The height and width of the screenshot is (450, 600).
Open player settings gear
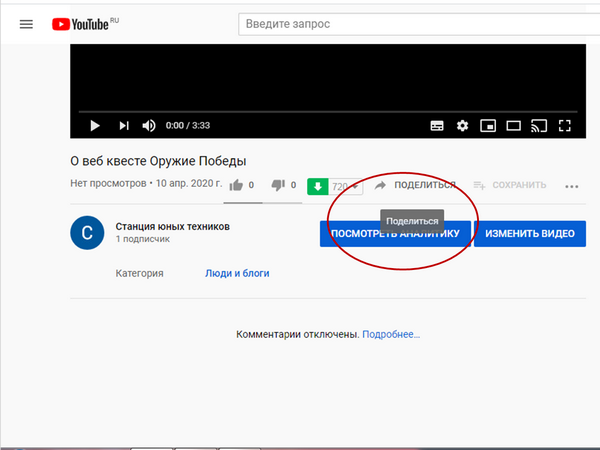point(462,126)
